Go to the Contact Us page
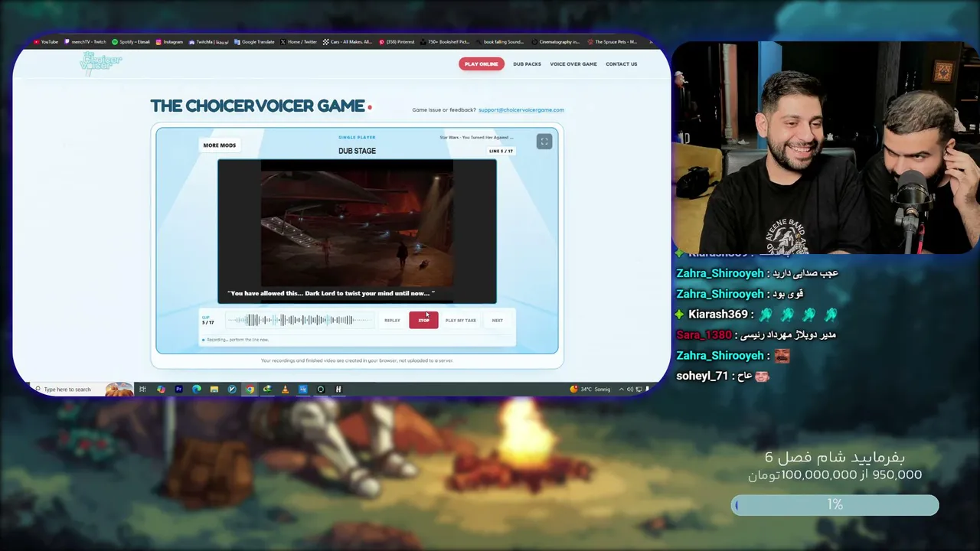980x551 pixels. tap(622, 64)
